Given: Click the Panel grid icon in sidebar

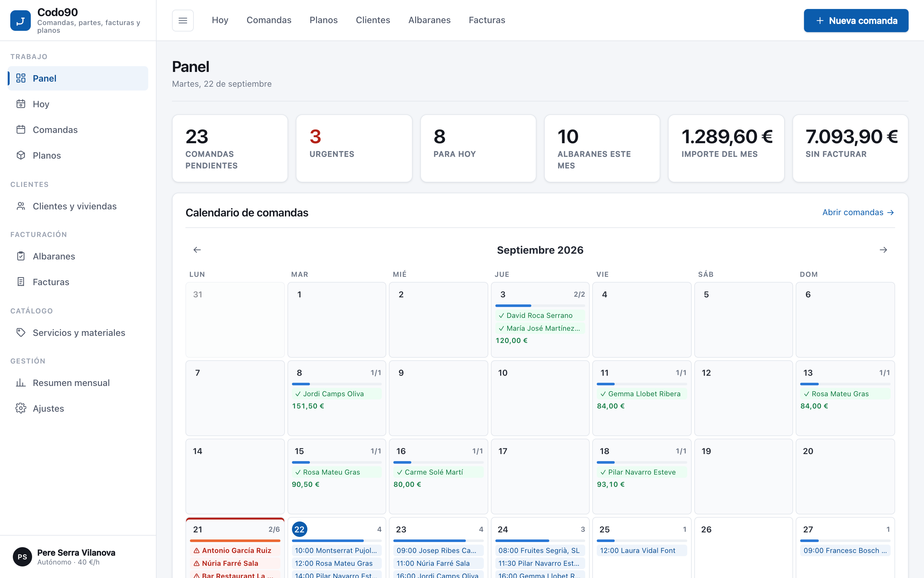Looking at the screenshot, I should (x=21, y=78).
